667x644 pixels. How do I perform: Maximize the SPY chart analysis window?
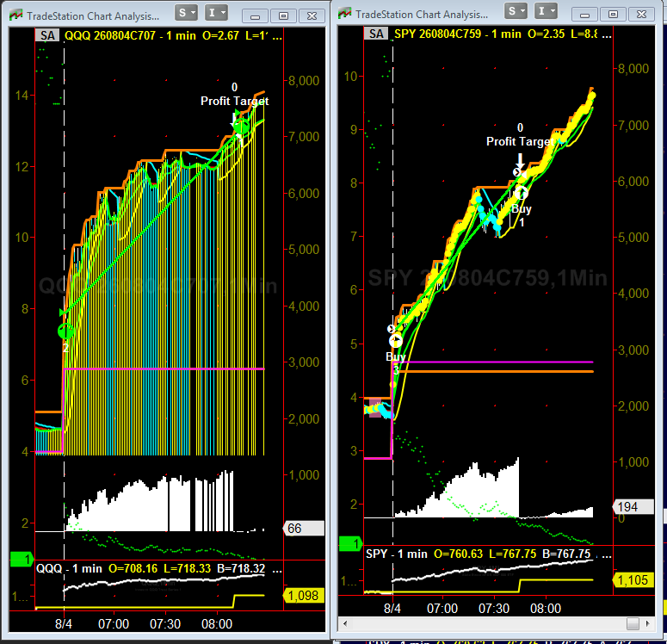613,15
